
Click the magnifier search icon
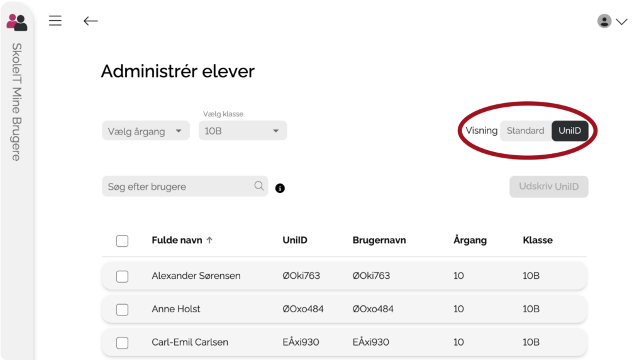[x=258, y=186]
